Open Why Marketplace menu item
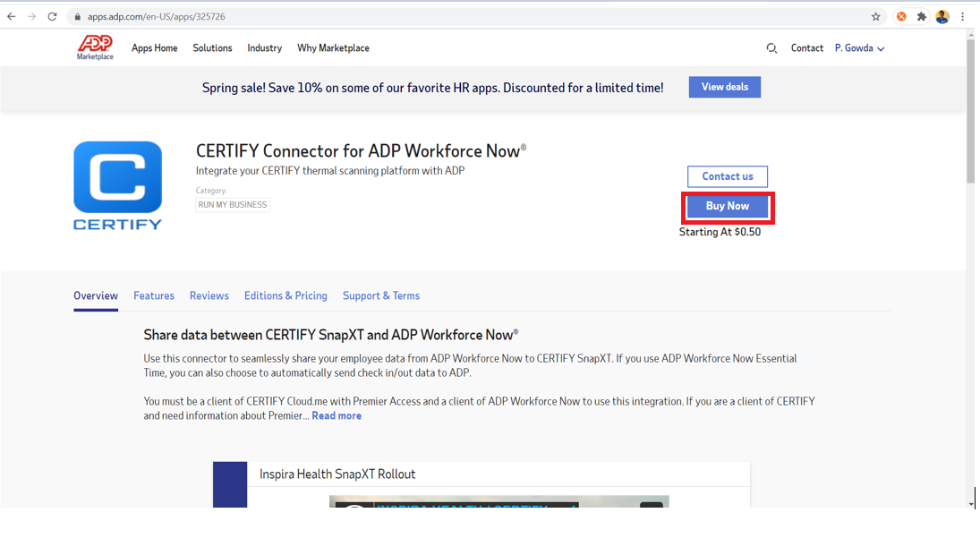The width and height of the screenshot is (980, 547). click(x=333, y=48)
